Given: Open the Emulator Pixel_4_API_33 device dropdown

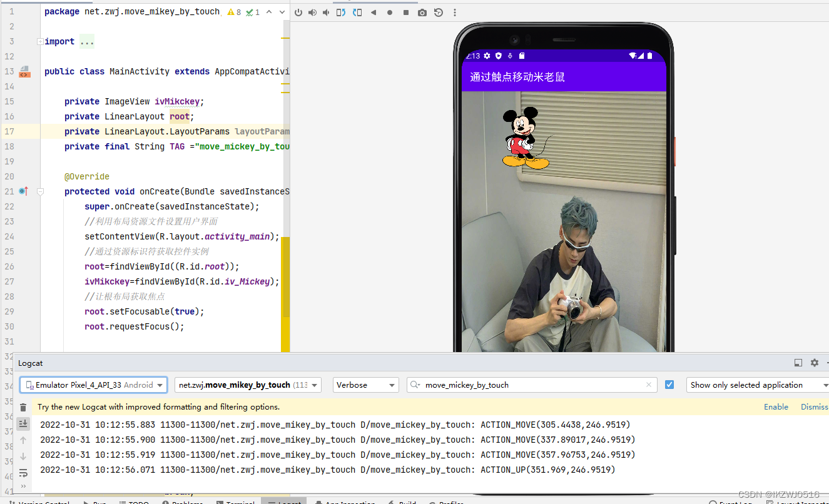Looking at the screenshot, I should click(94, 385).
